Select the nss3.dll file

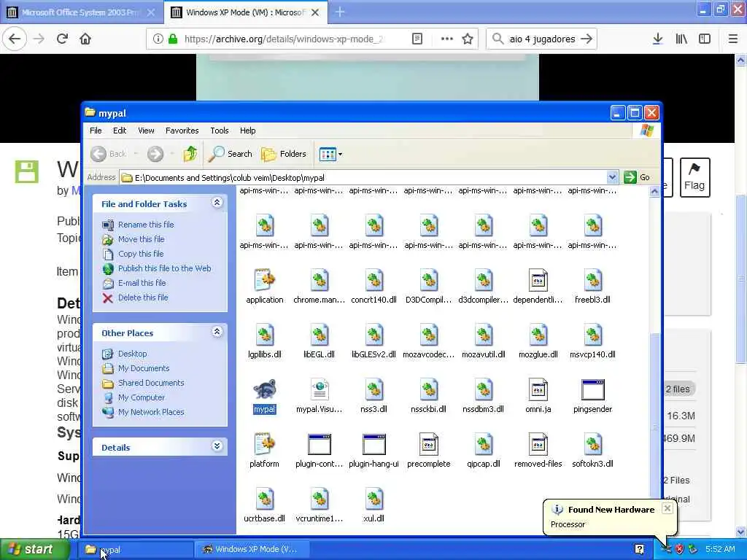point(373,390)
